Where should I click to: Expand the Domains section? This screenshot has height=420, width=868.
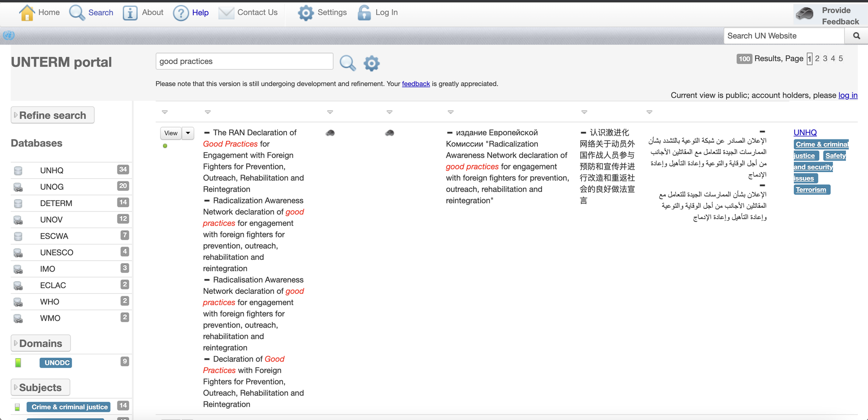click(x=41, y=343)
